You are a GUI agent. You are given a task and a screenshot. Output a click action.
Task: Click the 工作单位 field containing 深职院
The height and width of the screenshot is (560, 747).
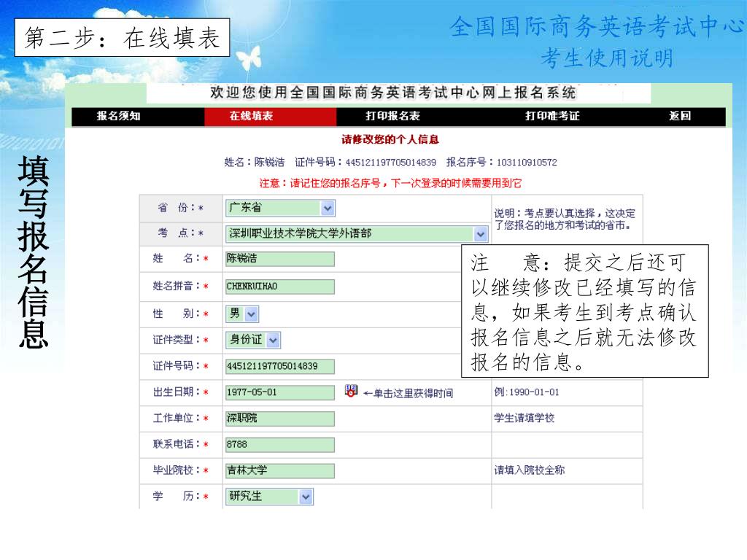click(280, 418)
